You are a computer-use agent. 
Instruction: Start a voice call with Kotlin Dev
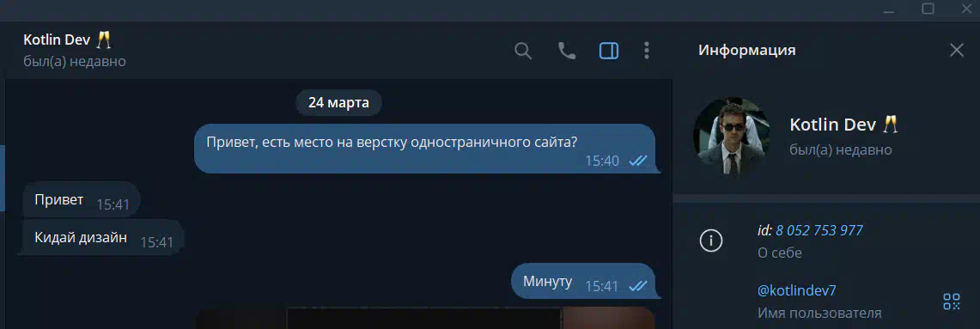pyautogui.click(x=566, y=51)
